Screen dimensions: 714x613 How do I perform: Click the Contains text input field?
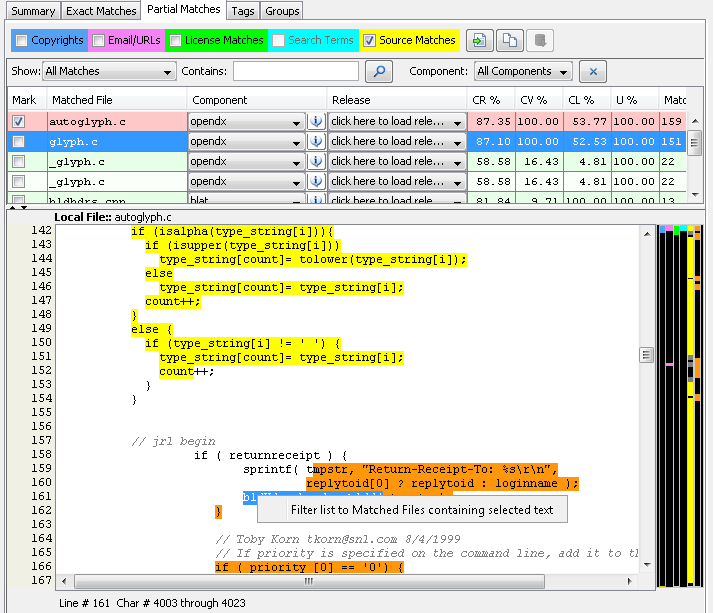(x=295, y=72)
